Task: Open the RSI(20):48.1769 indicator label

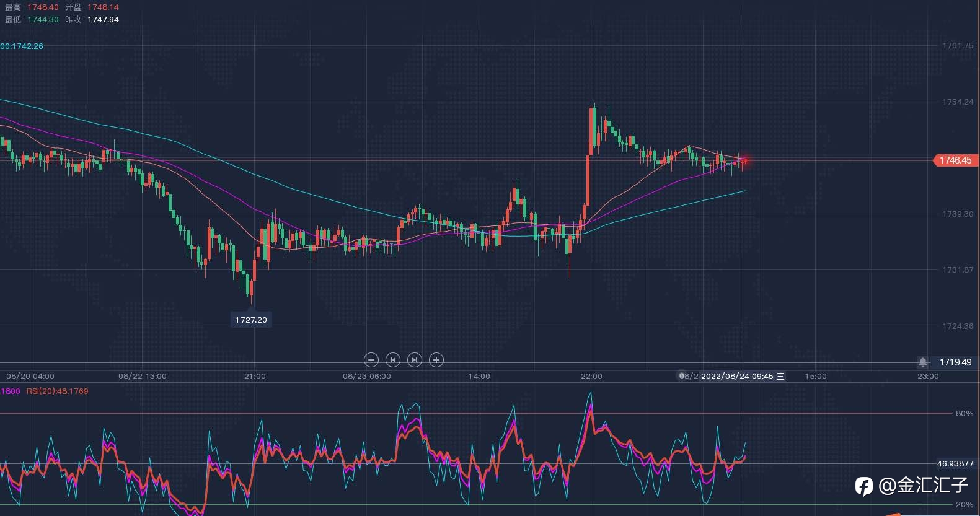Action: 57,391
